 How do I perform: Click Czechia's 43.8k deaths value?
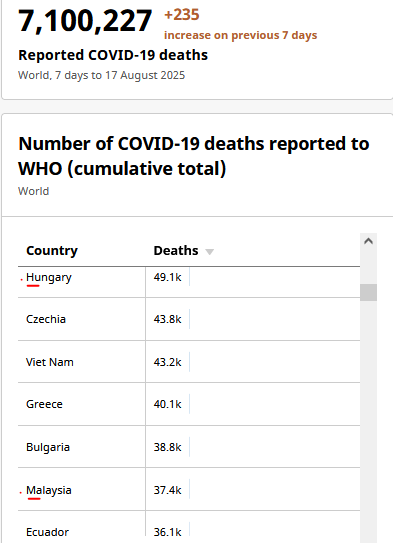click(x=168, y=319)
